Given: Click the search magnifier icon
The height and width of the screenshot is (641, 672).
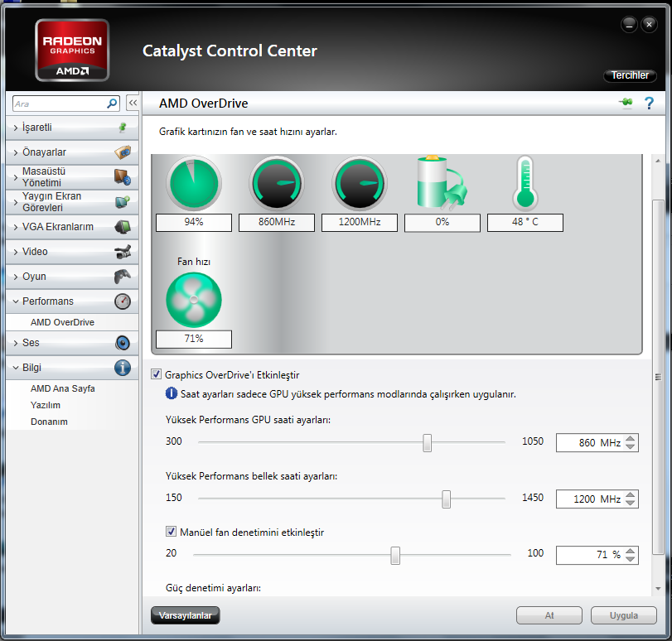Looking at the screenshot, I should pyautogui.click(x=112, y=104).
